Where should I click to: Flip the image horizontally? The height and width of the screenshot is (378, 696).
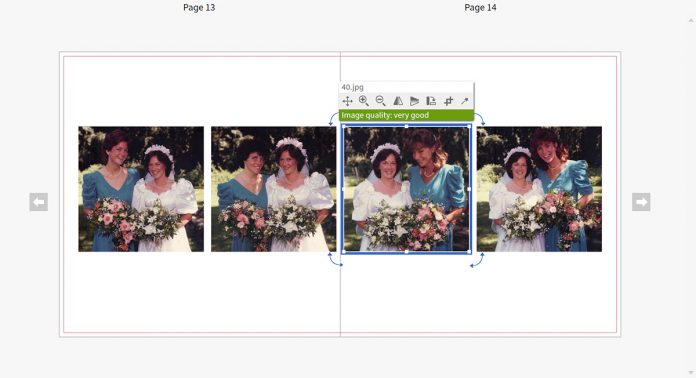click(398, 101)
